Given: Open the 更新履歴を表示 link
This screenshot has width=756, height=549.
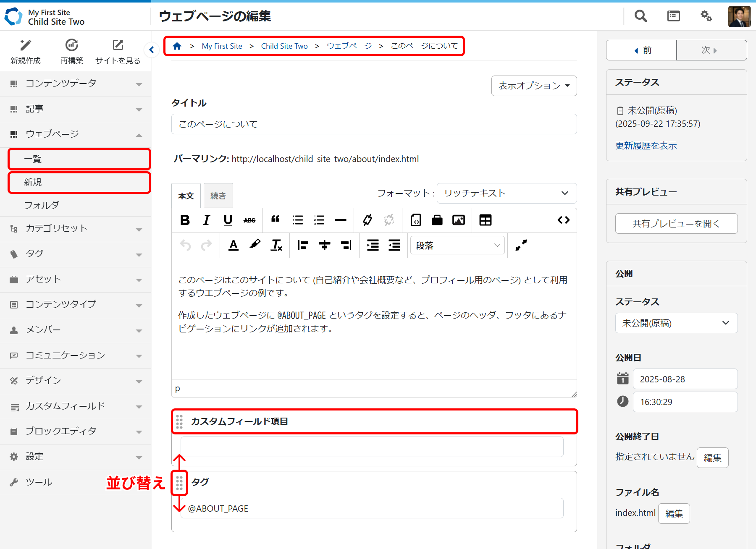Looking at the screenshot, I should (x=646, y=146).
